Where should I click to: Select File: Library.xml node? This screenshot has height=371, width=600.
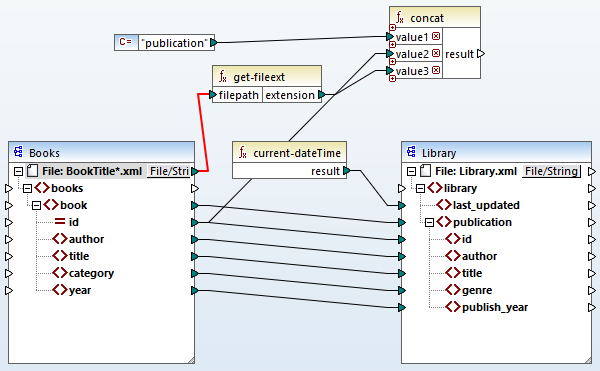point(476,171)
